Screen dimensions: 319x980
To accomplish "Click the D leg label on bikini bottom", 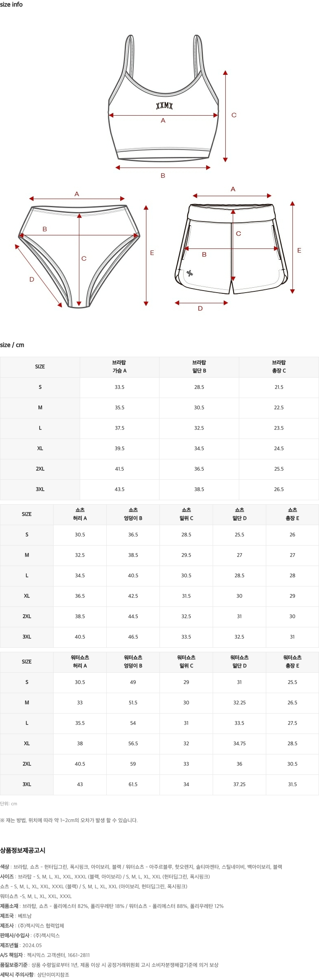I will click(32, 280).
